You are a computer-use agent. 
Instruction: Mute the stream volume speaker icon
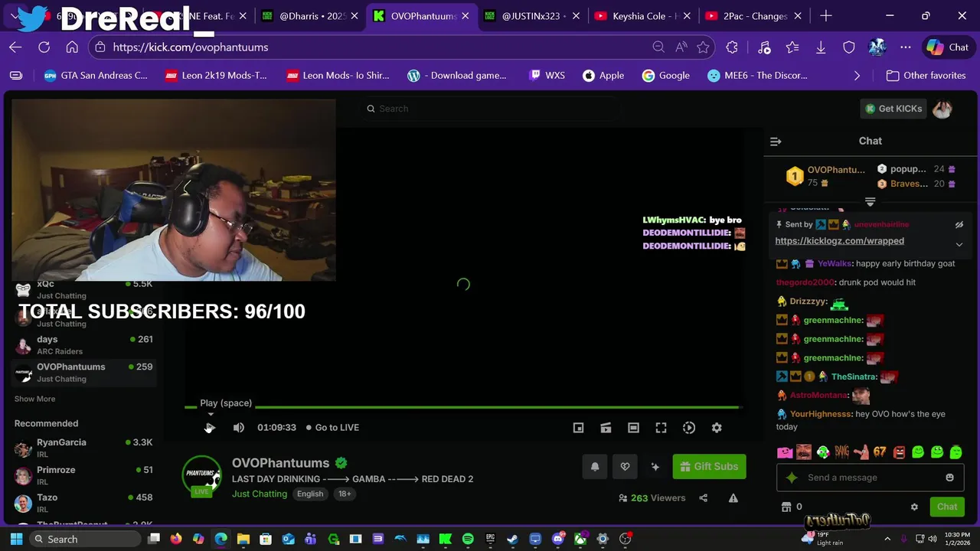(x=239, y=428)
